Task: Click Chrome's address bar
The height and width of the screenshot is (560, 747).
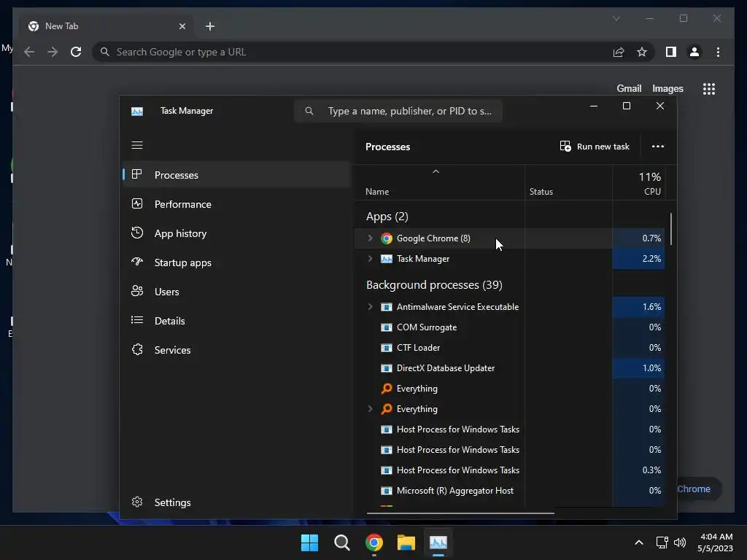Action: click(x=352, y=52)
